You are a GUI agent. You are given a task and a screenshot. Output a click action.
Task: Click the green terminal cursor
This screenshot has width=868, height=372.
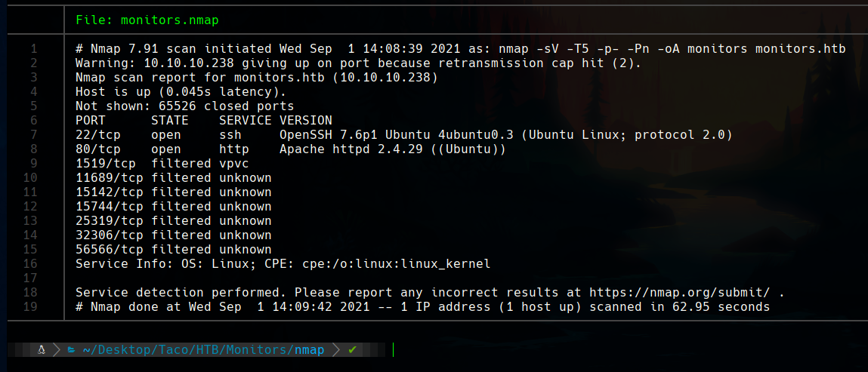tap(394, 350)
